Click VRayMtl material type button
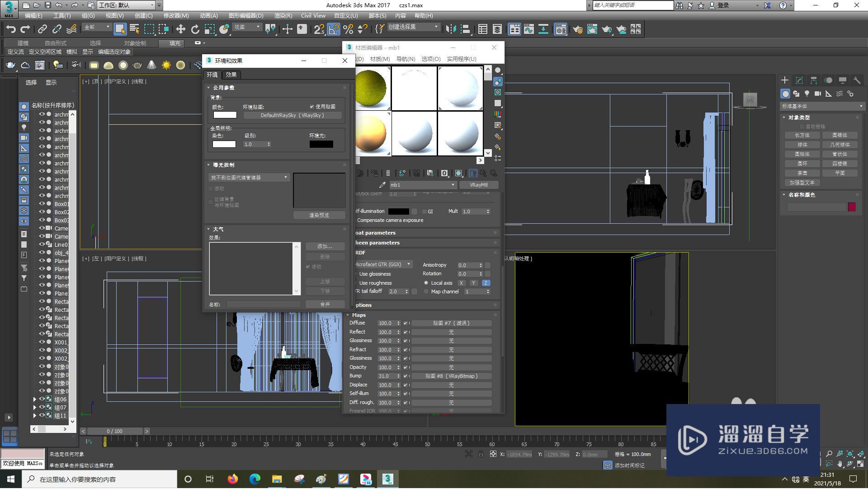 coord(478,185)
